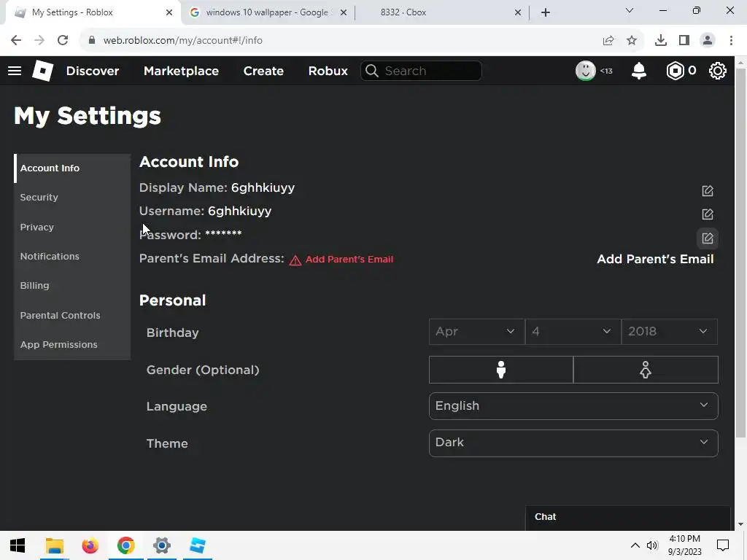Viewport: 747px width, 560px height.
Task: Open Billing settings section
Action: coord(72,286)
